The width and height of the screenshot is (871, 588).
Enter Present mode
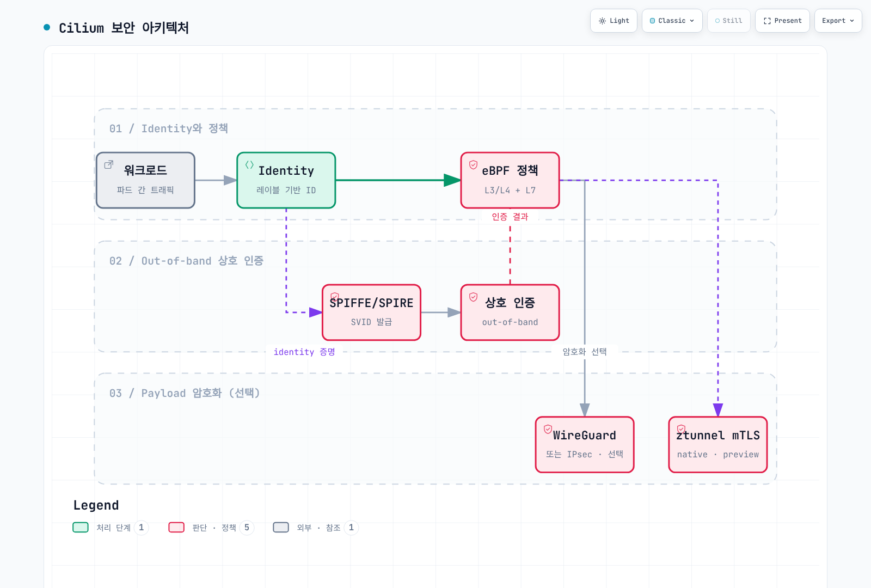(782, 21)
